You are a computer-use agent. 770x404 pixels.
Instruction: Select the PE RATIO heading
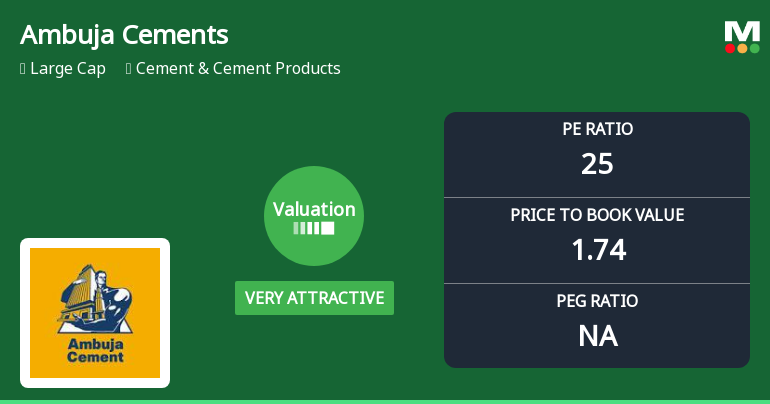pos(597,129)
